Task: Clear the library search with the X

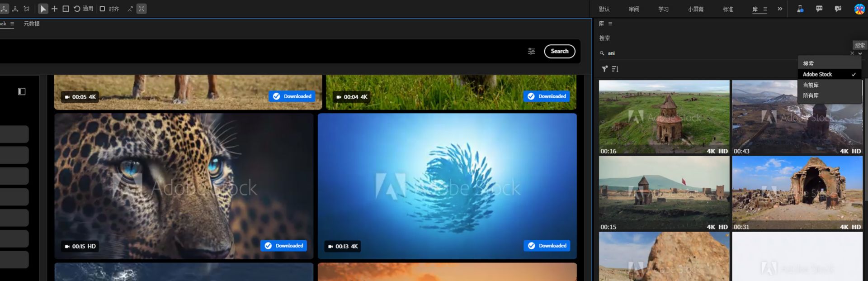Action: [852, 53]
